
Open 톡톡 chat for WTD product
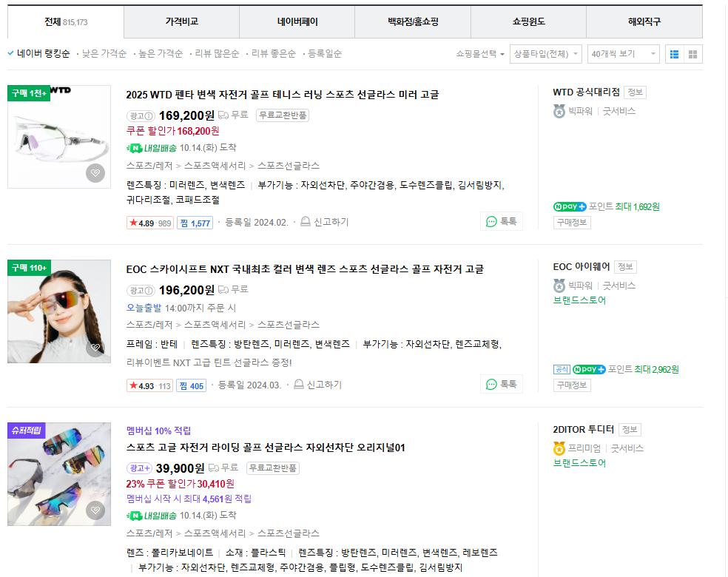pos(501,221)
